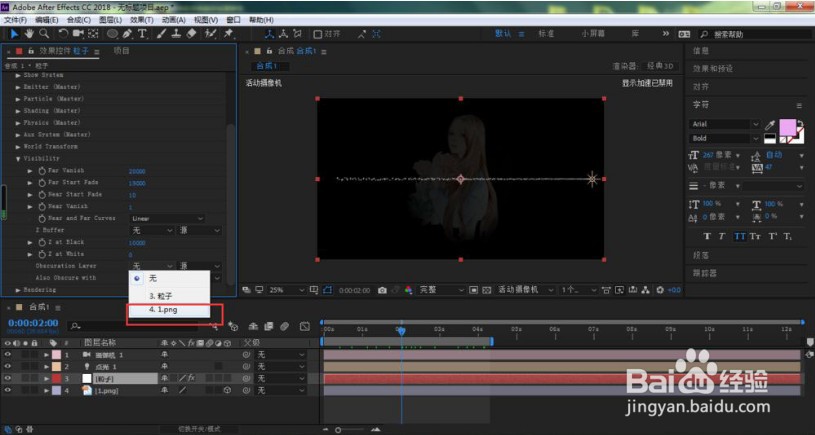Select the Pen tool
Viewport: 815px width, 435px height.
(127, 33)
